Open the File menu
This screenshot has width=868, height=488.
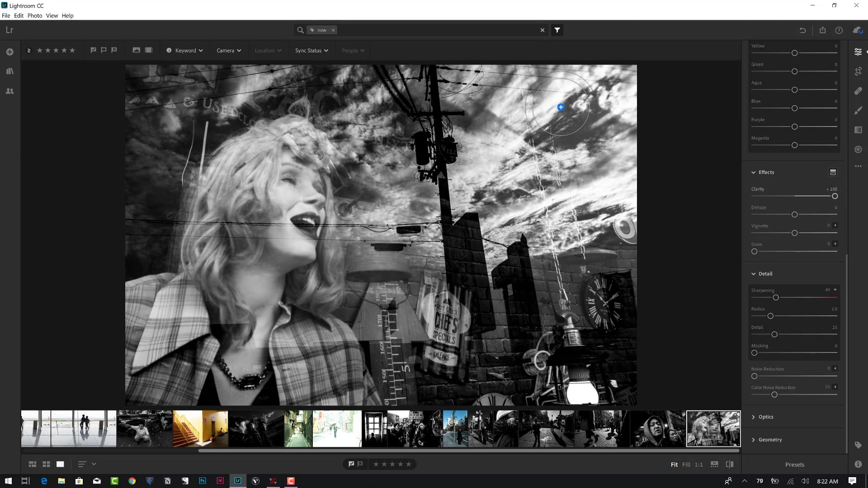[6, 15]
